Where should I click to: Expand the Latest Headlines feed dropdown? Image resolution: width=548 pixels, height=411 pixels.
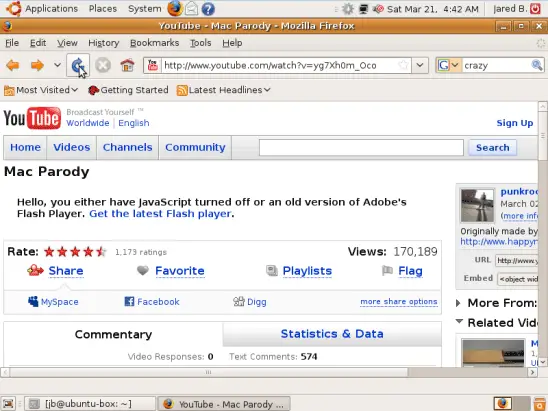pos(223,90)
